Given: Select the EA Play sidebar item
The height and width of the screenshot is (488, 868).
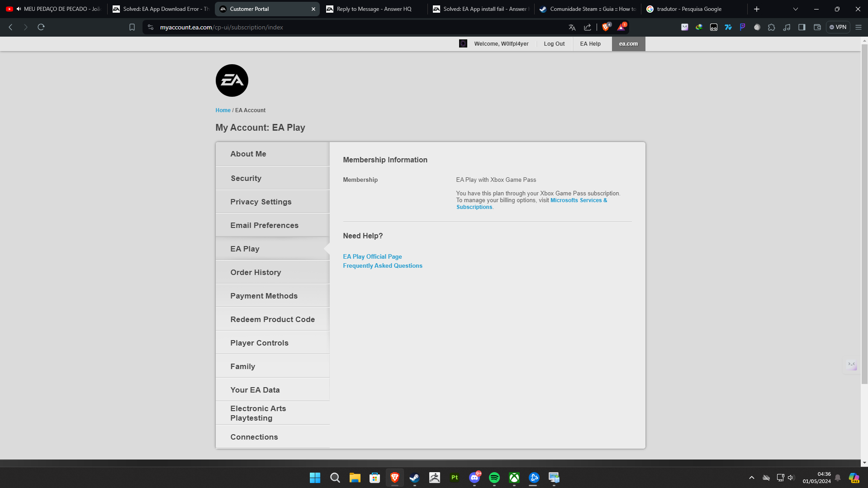Looking at the screenshot, I should [x=273, y=249].
